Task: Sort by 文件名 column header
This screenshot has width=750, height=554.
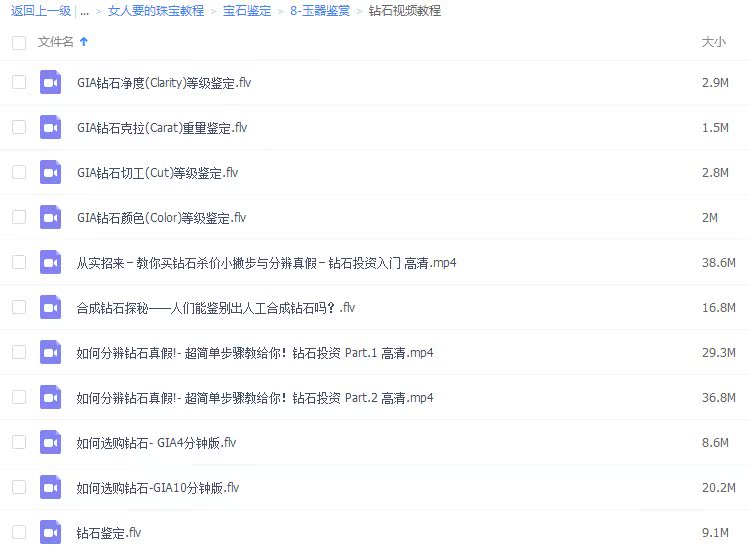Action: click(55, 42)
